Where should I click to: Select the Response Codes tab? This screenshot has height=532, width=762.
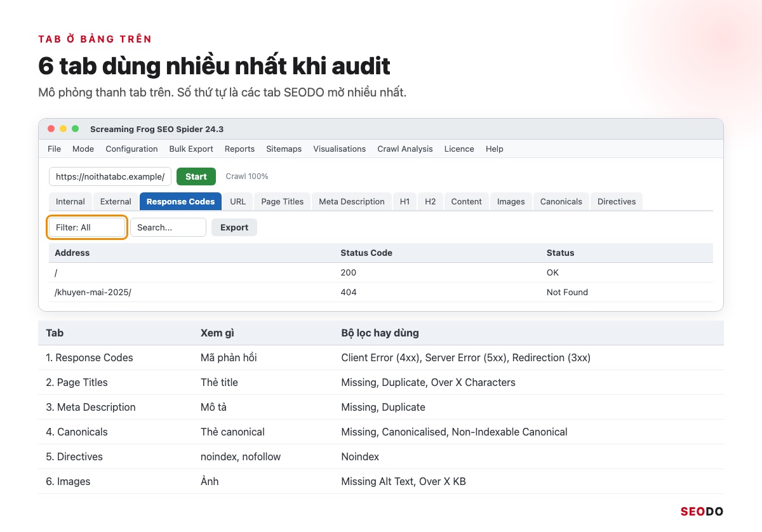(180, 201)
